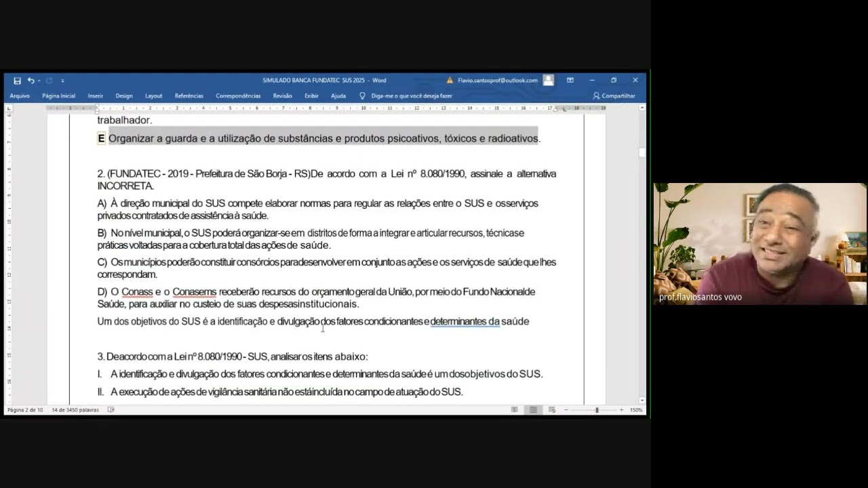
Task: Click the webcam video of prof.flaviosantos
Action: pos(759,244)
